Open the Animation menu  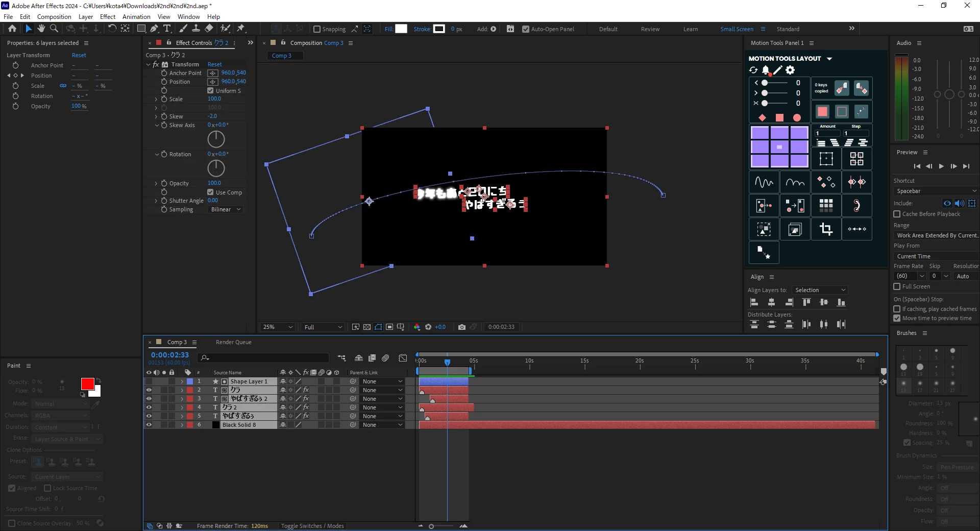pos(136,17)
